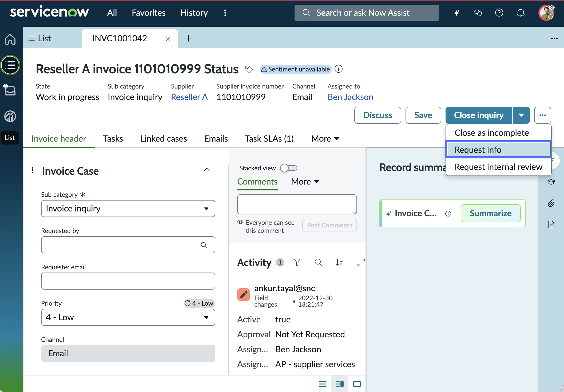Open the Close inquiry dropdown arrow

coord(521,115)
